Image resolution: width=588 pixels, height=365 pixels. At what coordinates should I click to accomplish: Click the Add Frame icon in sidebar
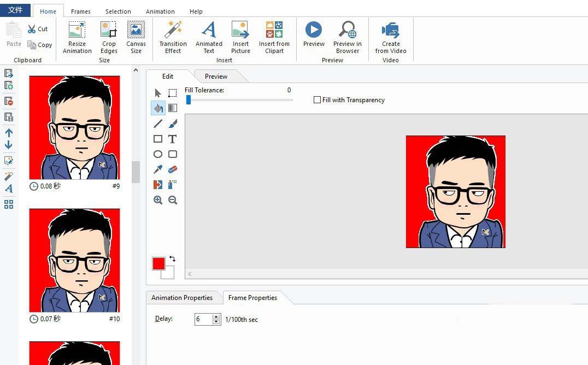pos(9,85)
